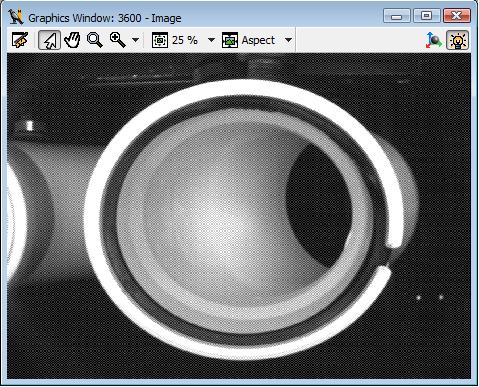
Task: Maximize the Graphics Window
Action: [x=426, y=16]
